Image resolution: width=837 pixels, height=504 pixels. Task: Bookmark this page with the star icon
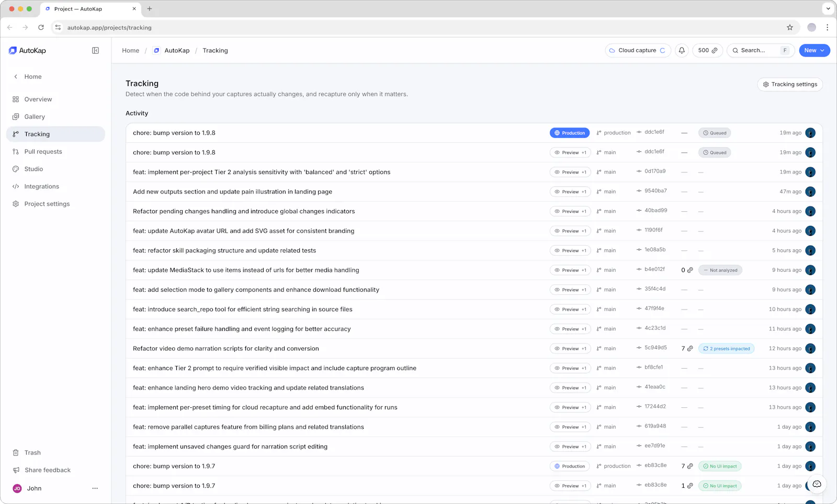click(790, 28)
